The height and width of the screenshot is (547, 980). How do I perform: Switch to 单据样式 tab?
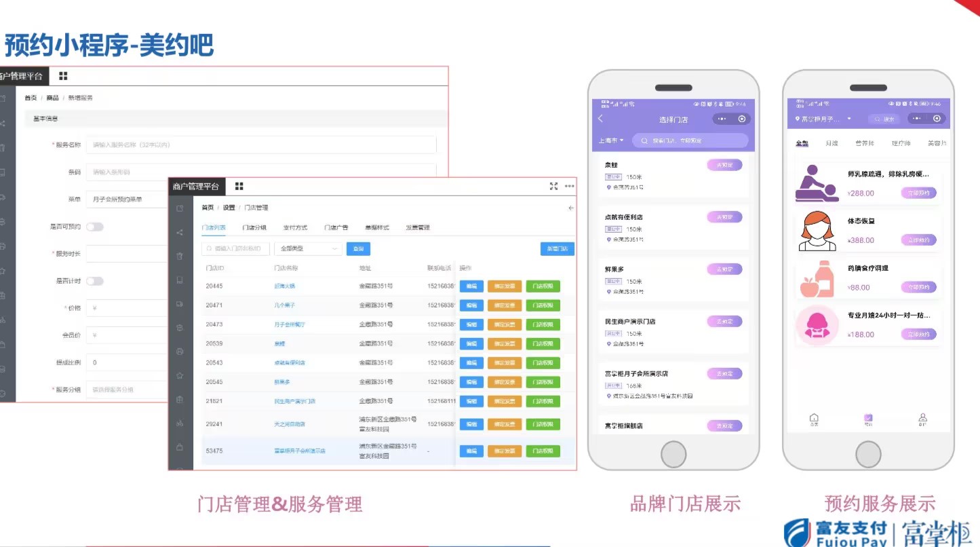point(377,227)
